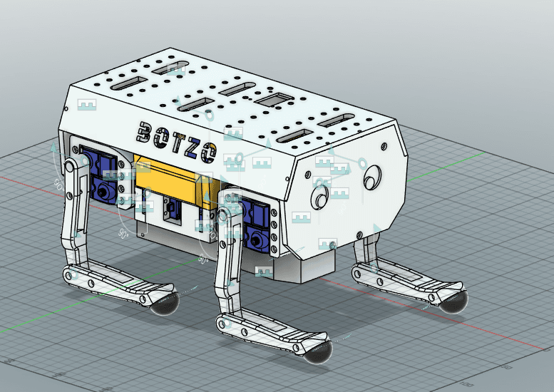The width and height of the screenshot is (554, 392).
Task: Select the black rubber foot of the far-left leg
Action: (165, 304)
